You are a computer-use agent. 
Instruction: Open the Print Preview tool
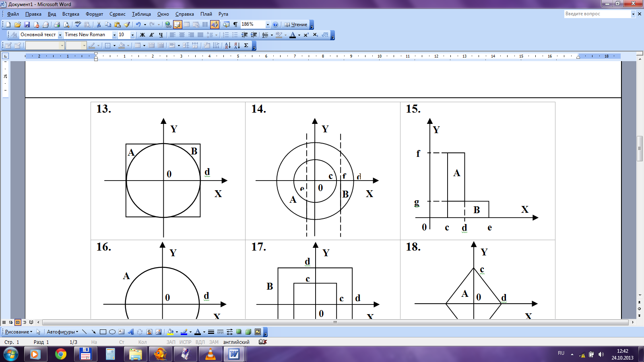coord(66,25)
